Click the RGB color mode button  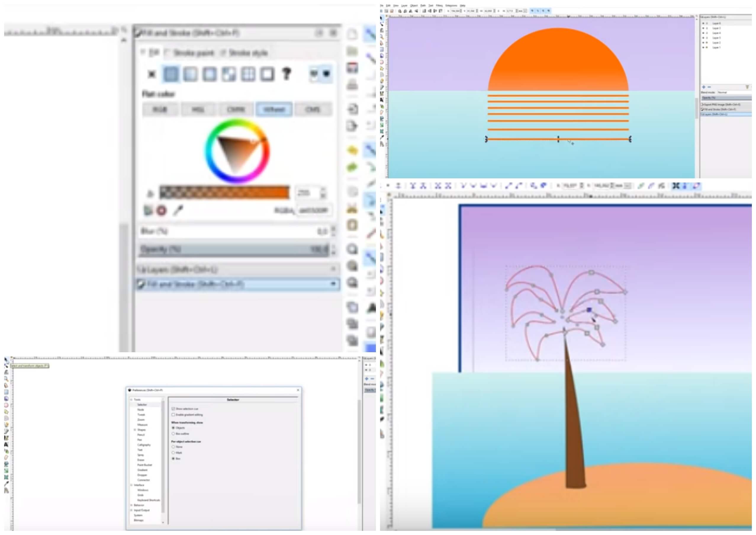point(160,109)
